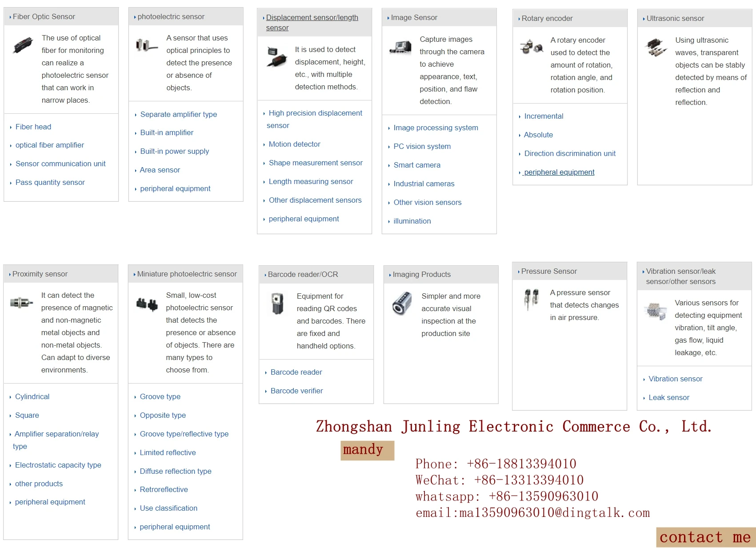Open the Vibration sensor/leak sensor heading

[x=681, y=276]
